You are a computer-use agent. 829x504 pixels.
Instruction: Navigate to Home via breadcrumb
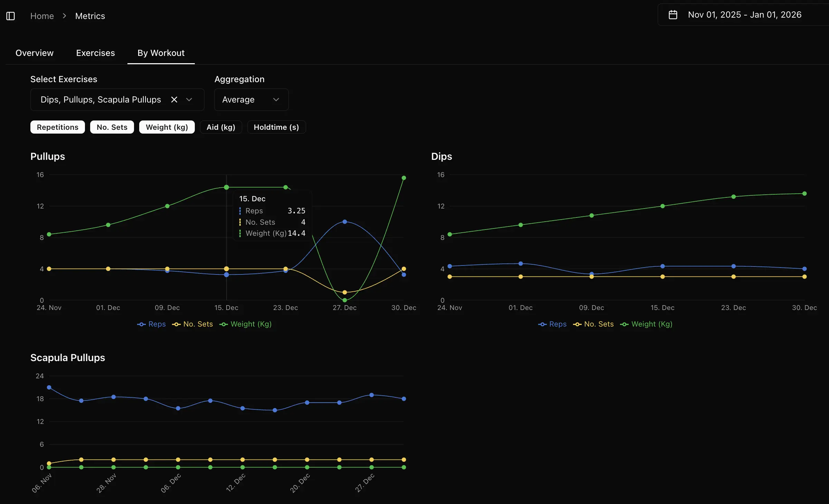tap(42, 16)
